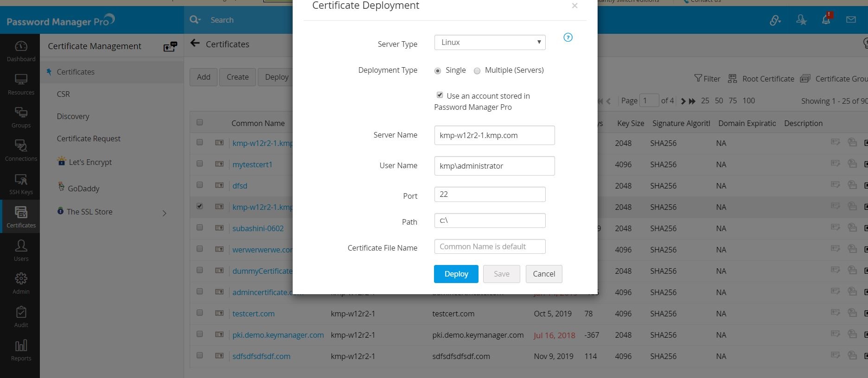Open the Root Certificate icon
This screenshot has height=378, width=868.
[733, 78]
